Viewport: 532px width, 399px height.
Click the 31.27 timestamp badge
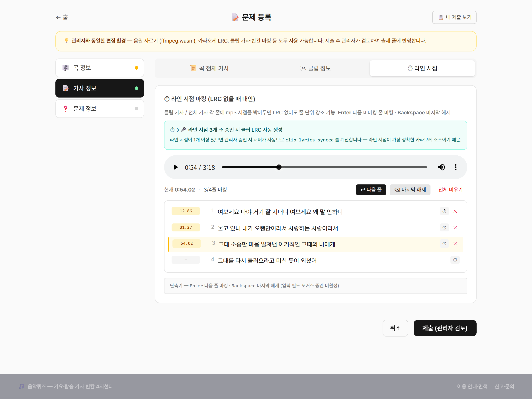[186, 227]
